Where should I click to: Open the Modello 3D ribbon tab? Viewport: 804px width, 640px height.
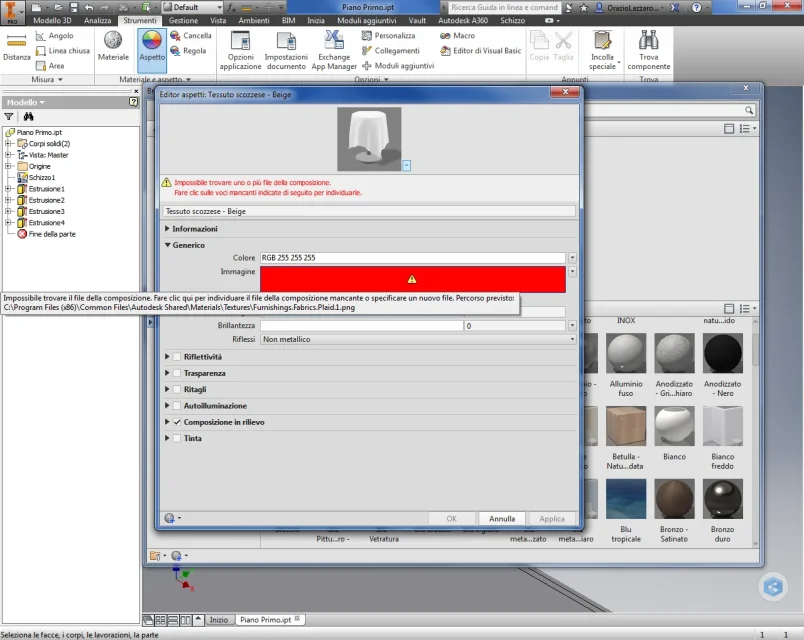click(x=52, y=21)
